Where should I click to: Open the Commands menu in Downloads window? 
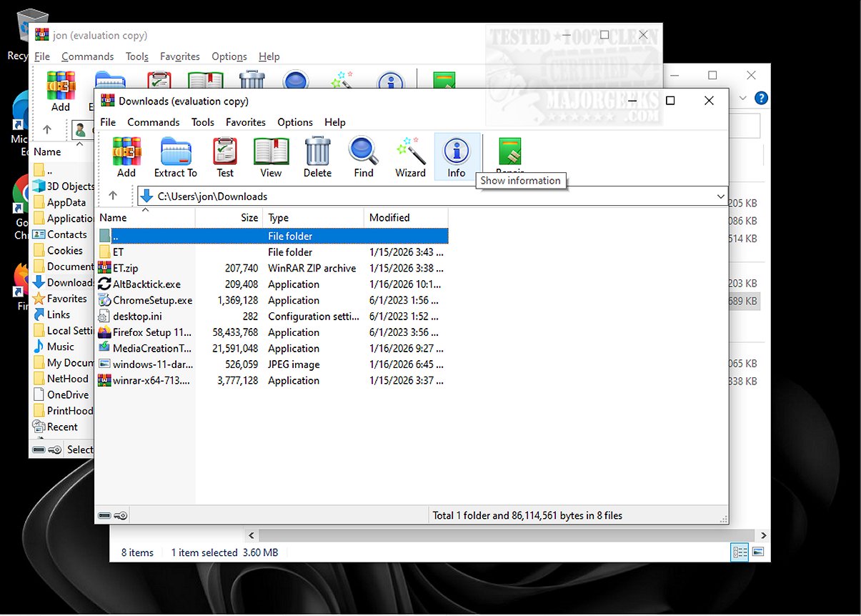153,122
